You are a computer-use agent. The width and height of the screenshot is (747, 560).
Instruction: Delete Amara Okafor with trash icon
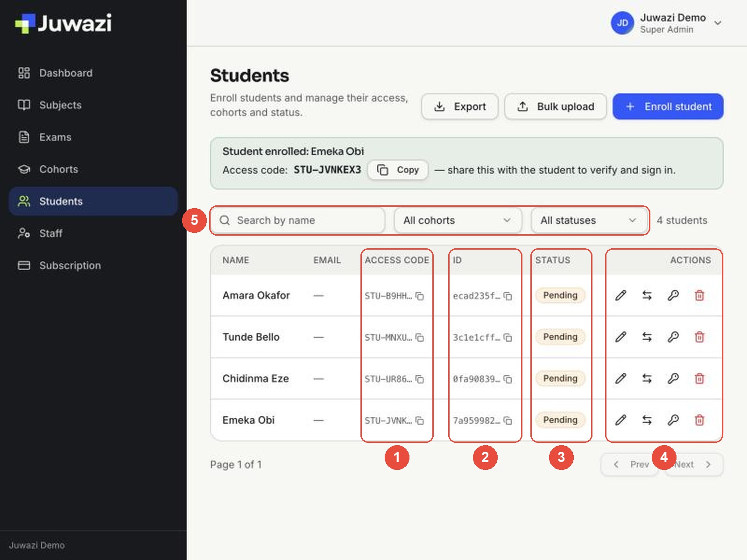[699, 295]
